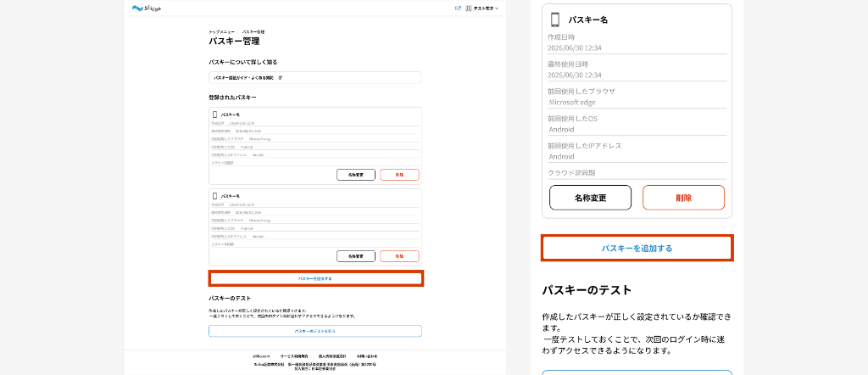Click 名称変更 on the second desktop passkey card

coord(356,256)
